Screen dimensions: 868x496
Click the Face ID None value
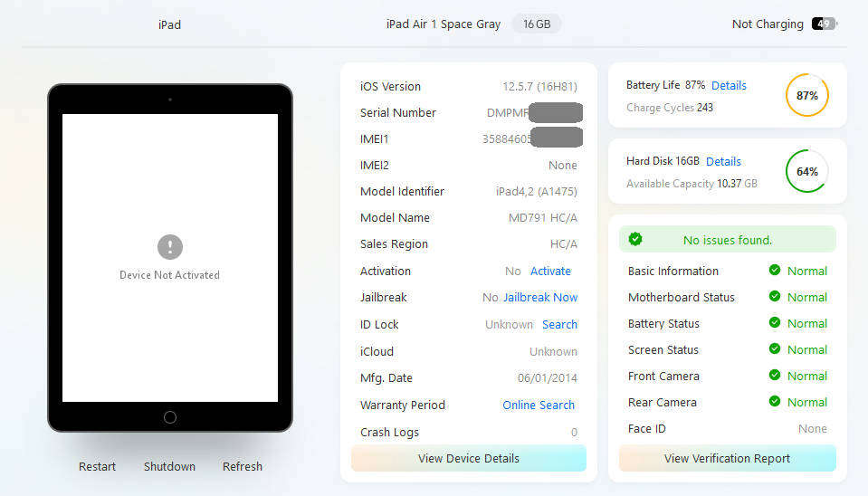click(x=813, y=428)
